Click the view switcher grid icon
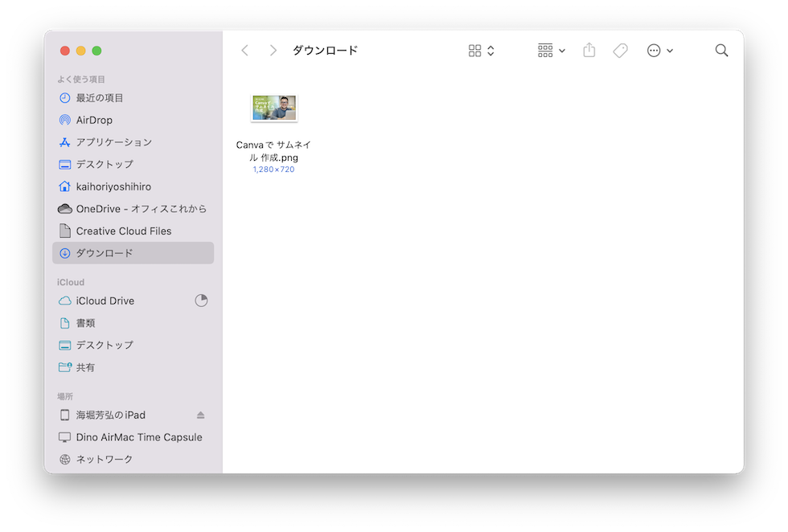This screenshot has height=532, width=788. click(475, 50)
